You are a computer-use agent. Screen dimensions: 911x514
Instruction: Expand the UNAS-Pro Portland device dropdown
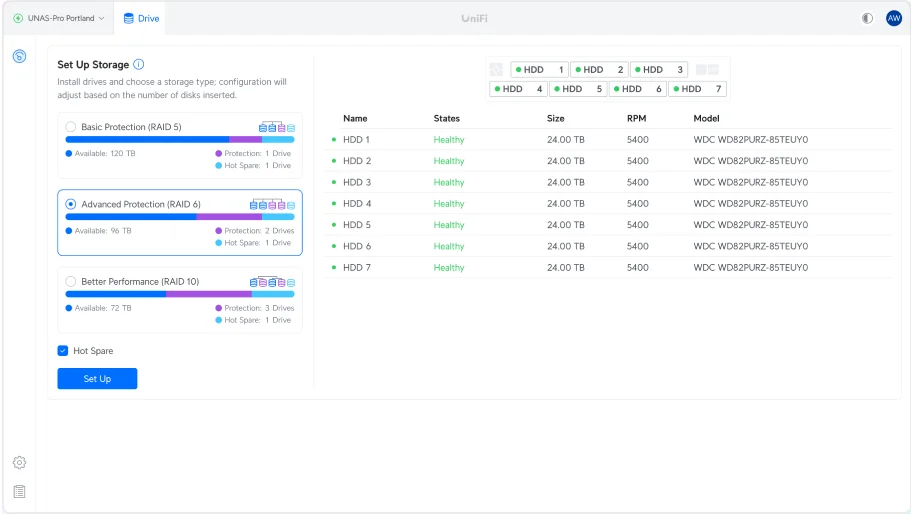pos(59,19)
